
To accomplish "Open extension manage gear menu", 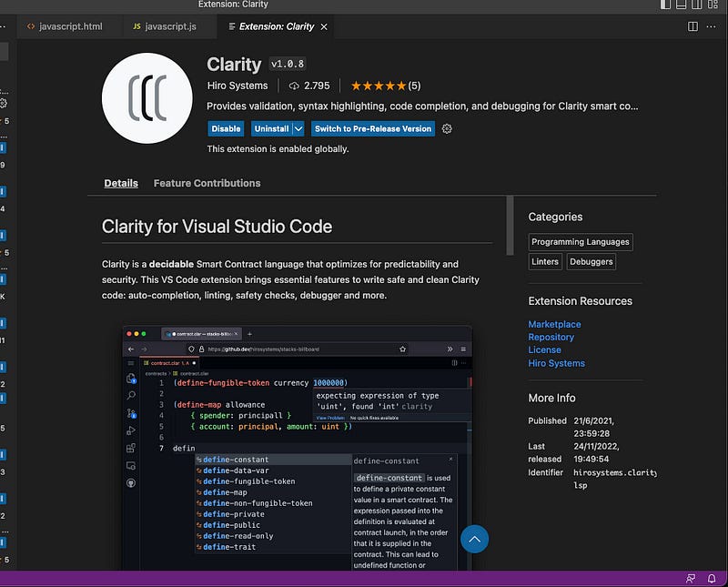I will click(x=447, y=128).
